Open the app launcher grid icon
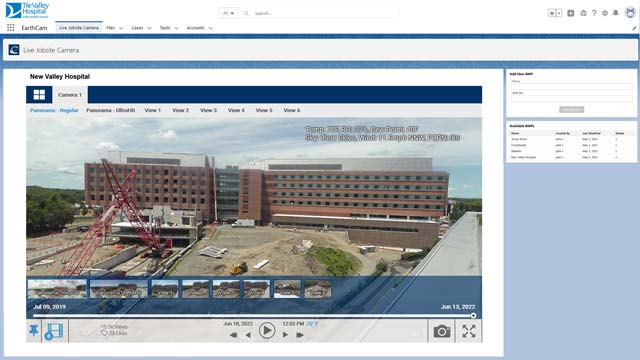The width and height of the screenshot is (640, 360). click(11, 28)
